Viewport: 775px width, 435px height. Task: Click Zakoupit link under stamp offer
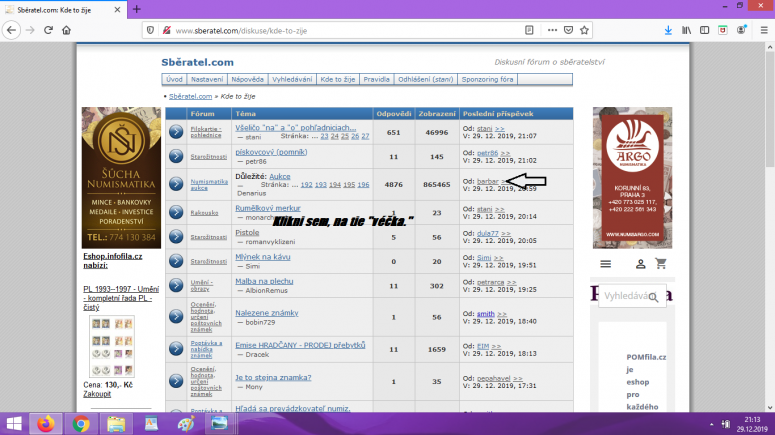(x=97, y=394)
